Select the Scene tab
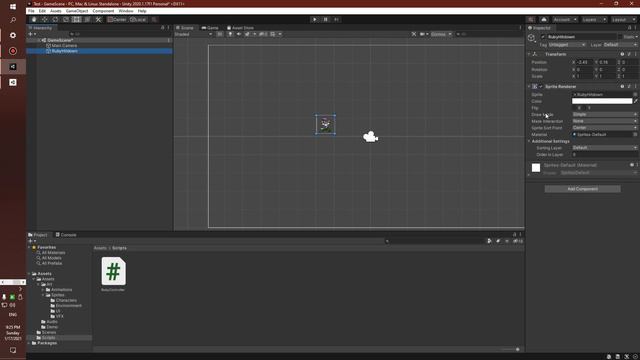This screenshot has width=640, height=360. pos(185,28)
